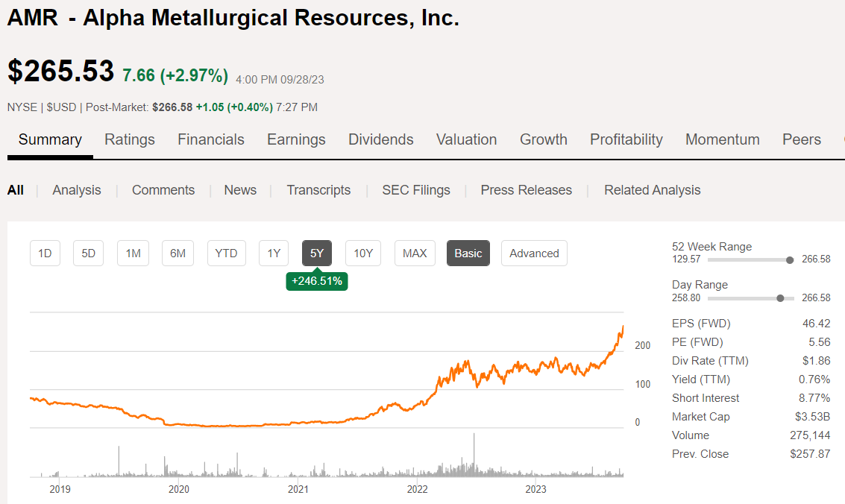Screen dimensions: 845x504
Task: Filter by Analysis
Action: (x=77, y=190)
